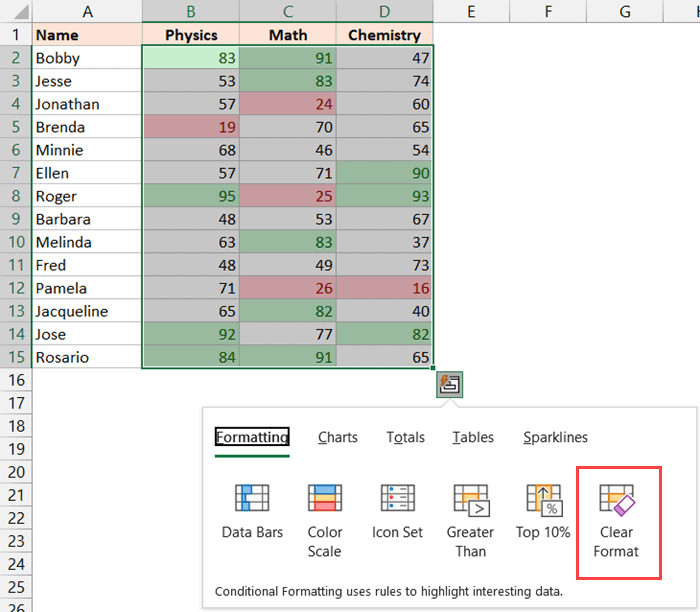Choose Greater Than formatting option

pos(471,521)
